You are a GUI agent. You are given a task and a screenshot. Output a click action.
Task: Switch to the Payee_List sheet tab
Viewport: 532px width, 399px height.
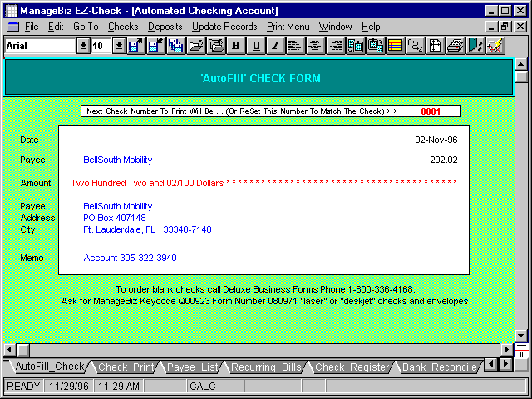tap(193, 367)
